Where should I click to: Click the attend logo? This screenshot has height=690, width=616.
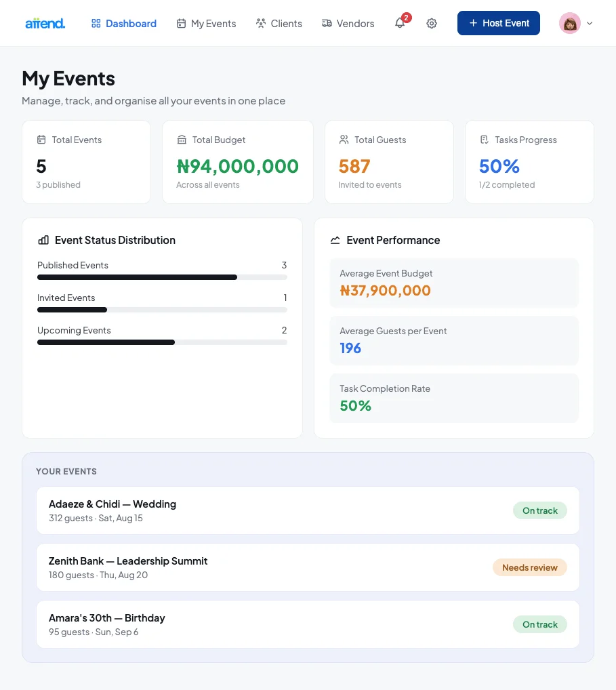(x=45, y=23)
